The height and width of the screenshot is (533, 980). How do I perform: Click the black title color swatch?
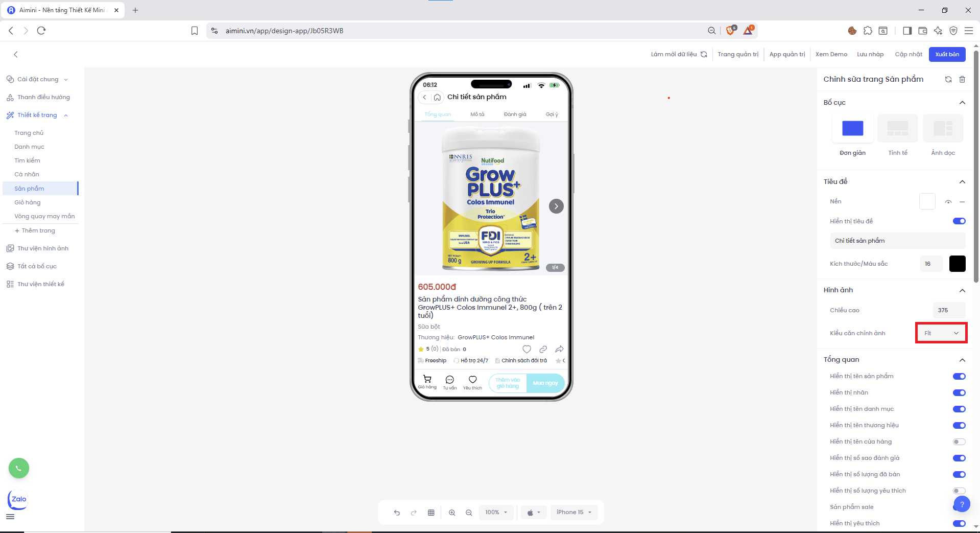[957, 264]
